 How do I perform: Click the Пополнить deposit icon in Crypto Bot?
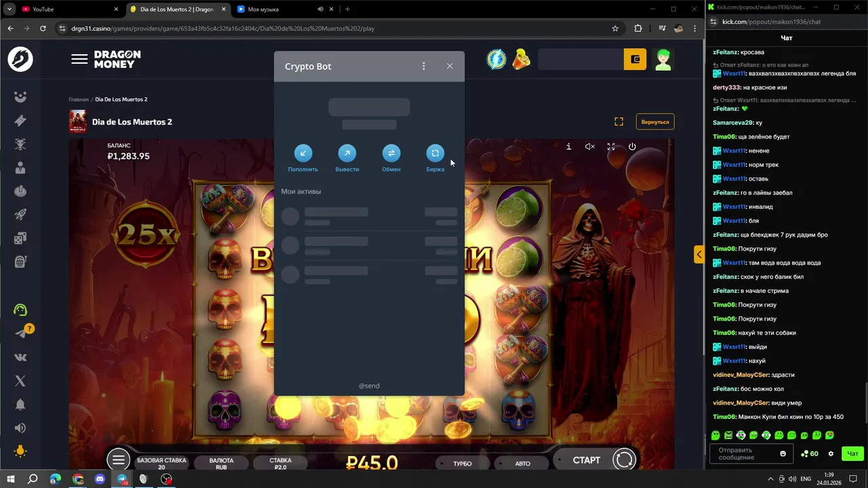303,153
